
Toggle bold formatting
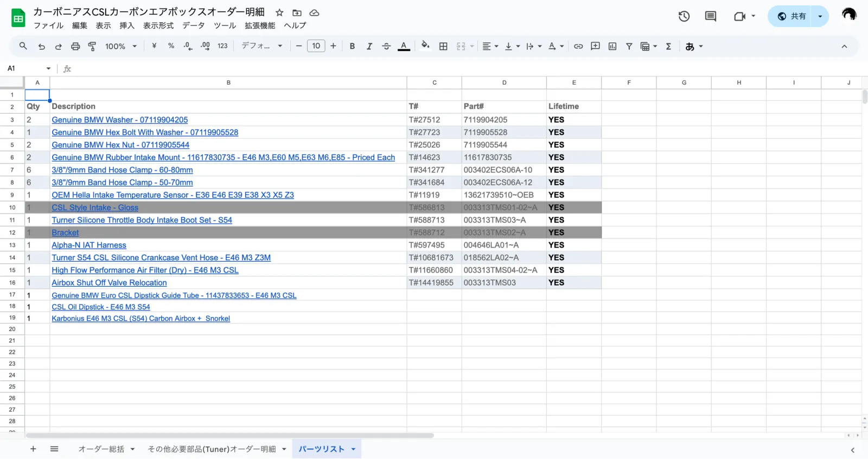(352, 47)
